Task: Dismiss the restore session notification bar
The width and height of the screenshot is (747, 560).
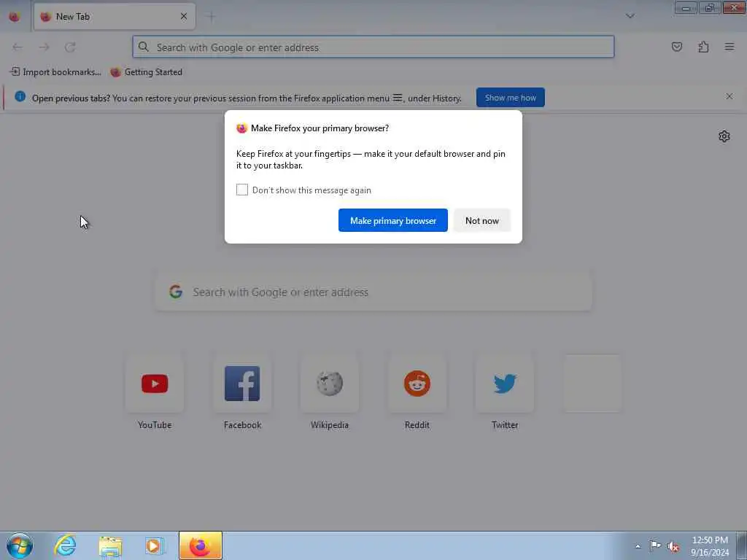Action: point(729,96)
